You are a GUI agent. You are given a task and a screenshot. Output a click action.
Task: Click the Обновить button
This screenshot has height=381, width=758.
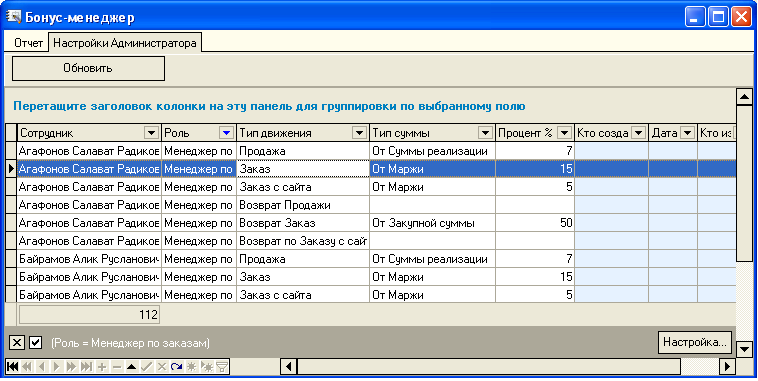click(88, 68)
